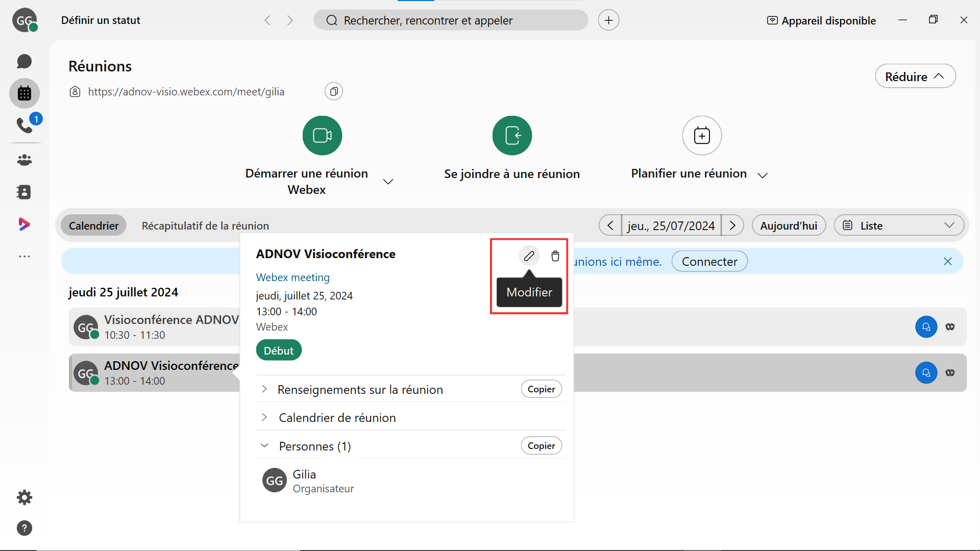Copy attendees with Personnes Copier button
This screenshot has width=980, height=551.
pyautogui.click(x=541, y=446)
